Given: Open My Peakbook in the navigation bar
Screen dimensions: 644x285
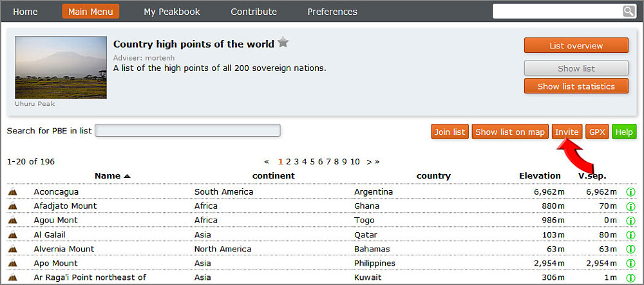Looking at the screenshot, I should (x=172, y=12).
